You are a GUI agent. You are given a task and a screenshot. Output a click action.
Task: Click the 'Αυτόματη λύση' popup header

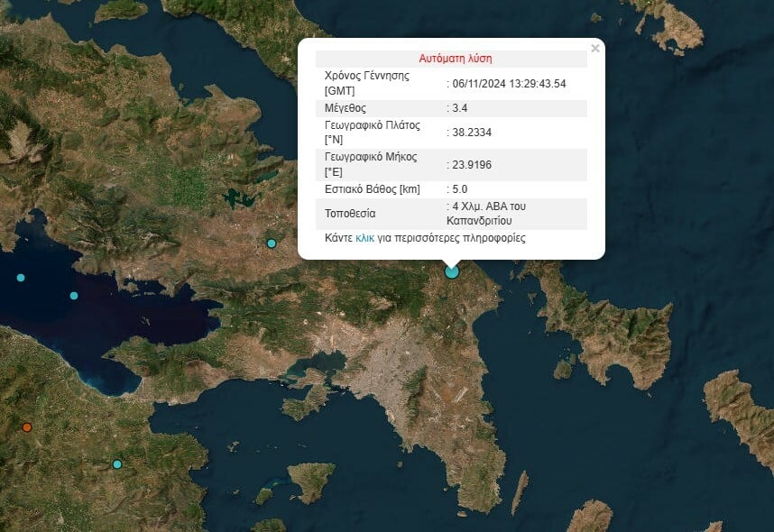click(456, 59)
